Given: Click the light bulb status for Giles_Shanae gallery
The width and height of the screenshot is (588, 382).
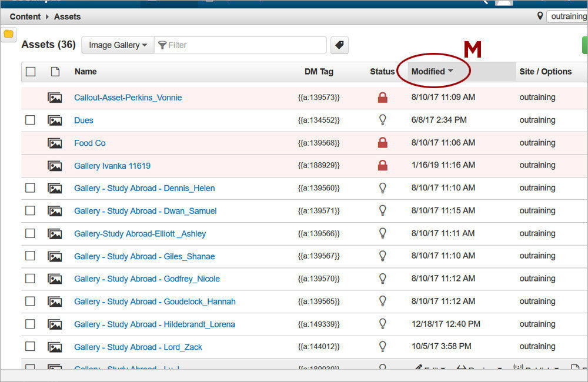Looking at the screenshot, I should coord(383,256).
